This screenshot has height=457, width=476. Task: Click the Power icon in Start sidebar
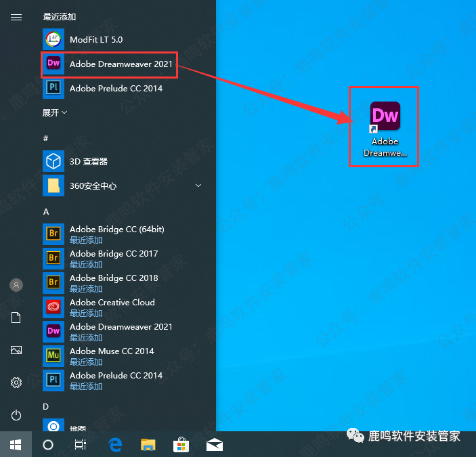click(16, 415)
